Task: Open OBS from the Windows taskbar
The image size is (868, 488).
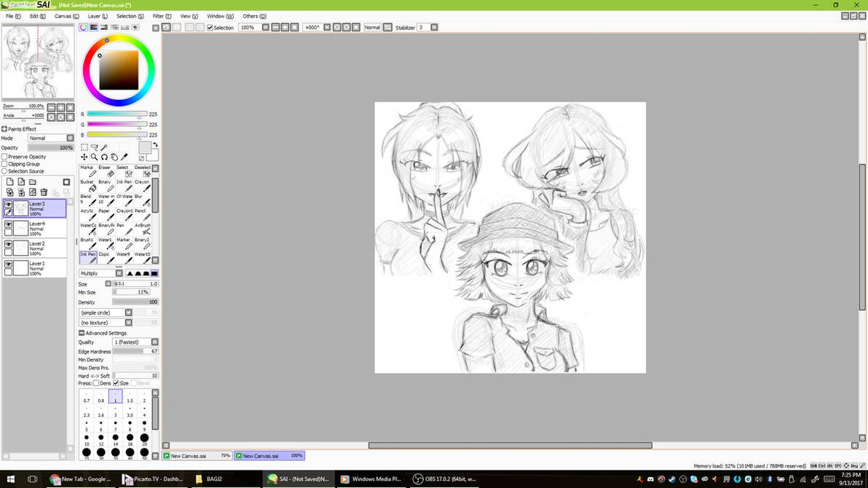Action: (443, 479)
